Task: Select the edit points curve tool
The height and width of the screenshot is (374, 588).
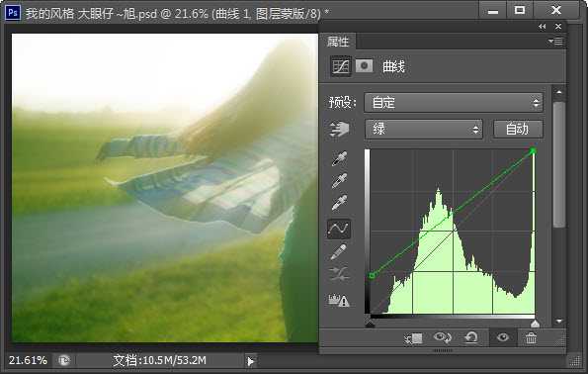Action: (339, 229)
